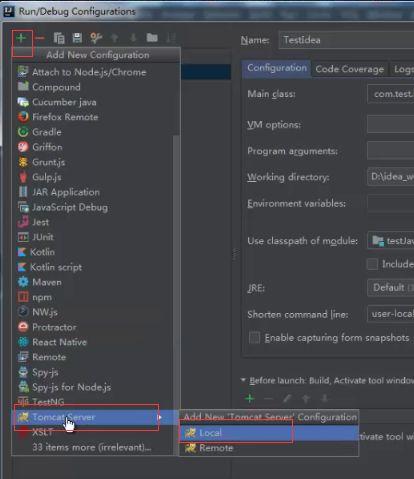
Task: Open the Shorten command line dropdown
Action: 390,314
